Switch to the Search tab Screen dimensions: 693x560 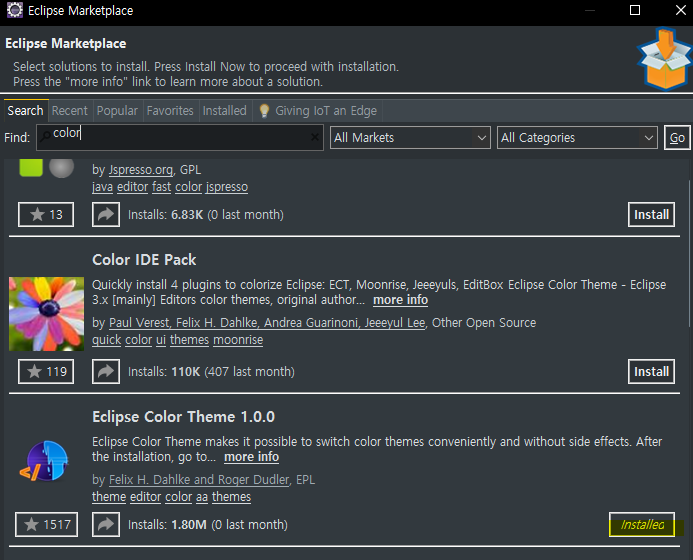pos(25,110)
